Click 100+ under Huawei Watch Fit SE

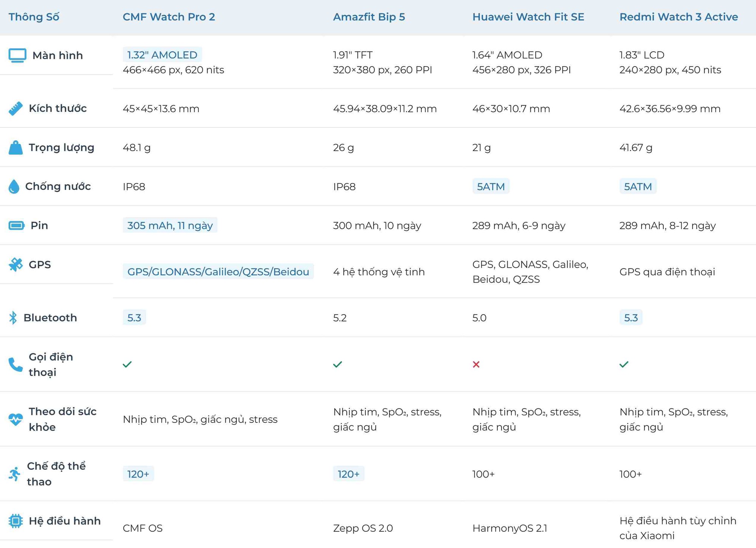pyautogui.click(x=483, y=474)
